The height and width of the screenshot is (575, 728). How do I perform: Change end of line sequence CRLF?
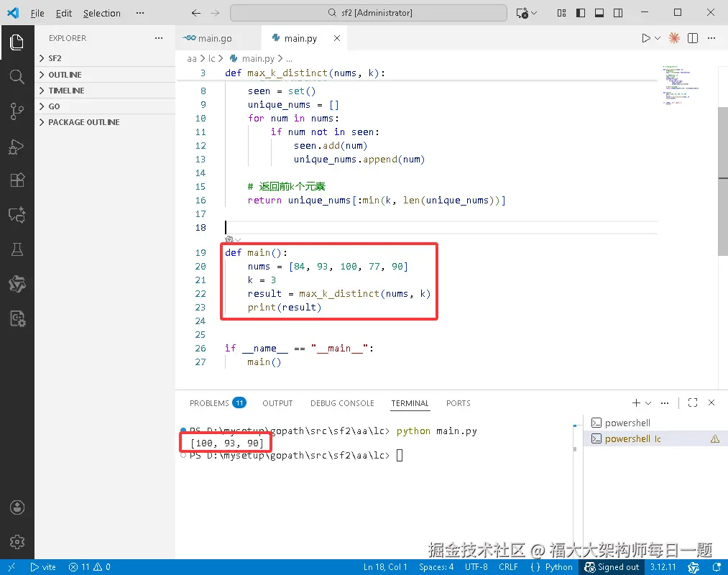tap(508, 567)
